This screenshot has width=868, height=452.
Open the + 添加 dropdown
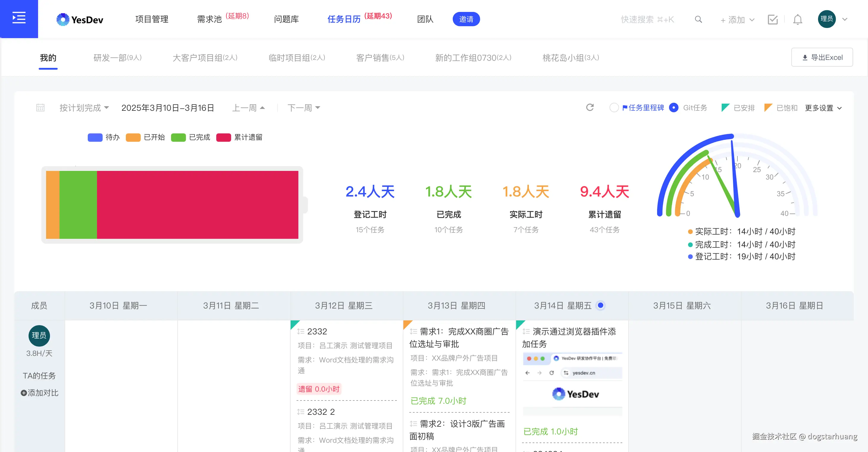pos(737,19)
